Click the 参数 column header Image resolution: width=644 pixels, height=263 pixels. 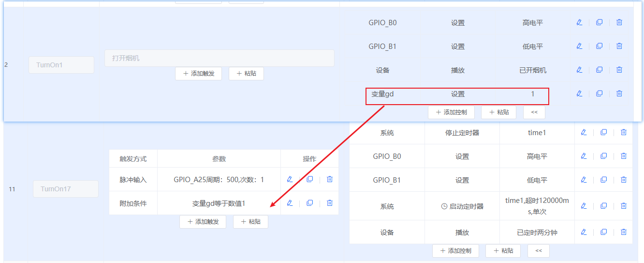click(x=219, y=159)
